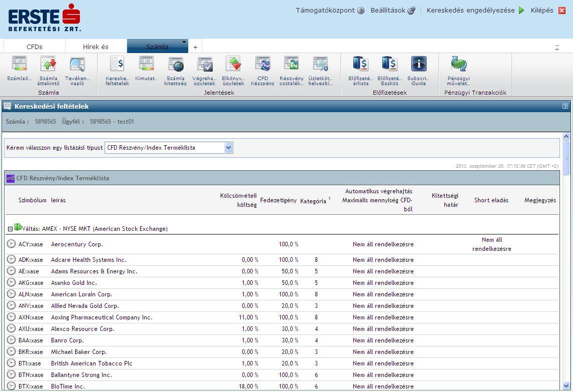Select the Számla tab
The height and width of the screenshot is (392, 573).
[157, 47]
